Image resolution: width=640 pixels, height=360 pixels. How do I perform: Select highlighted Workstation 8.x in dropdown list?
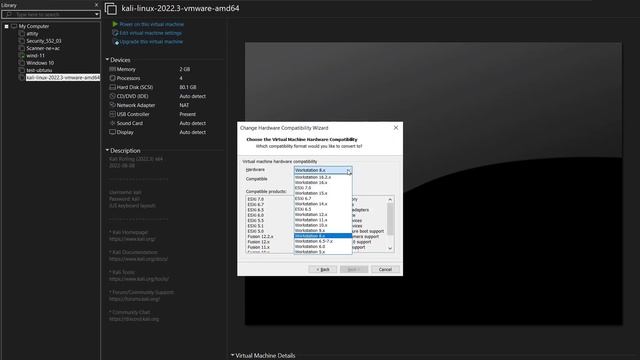(x=323, y=236)
